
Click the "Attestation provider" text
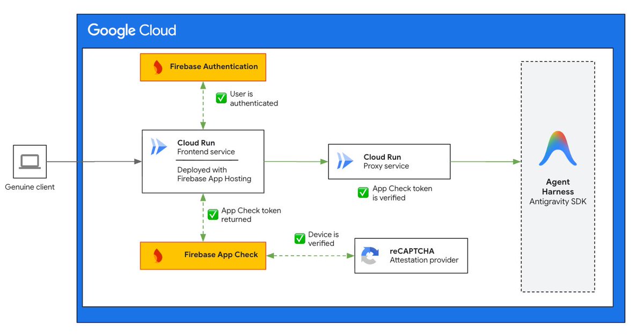[x=425, y=260]
